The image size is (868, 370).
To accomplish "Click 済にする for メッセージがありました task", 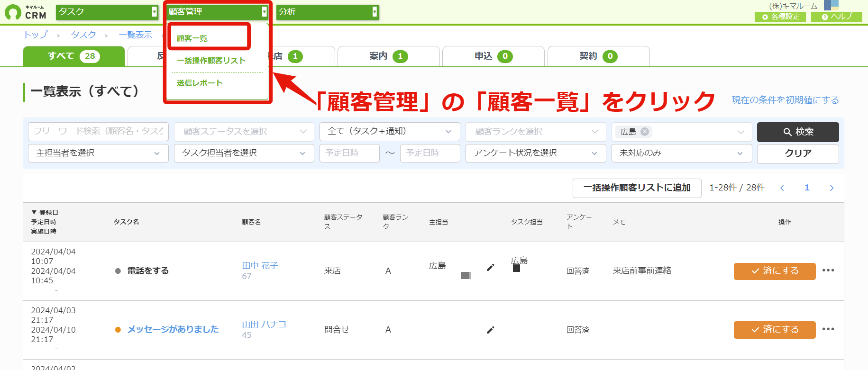I will point(775,330).
